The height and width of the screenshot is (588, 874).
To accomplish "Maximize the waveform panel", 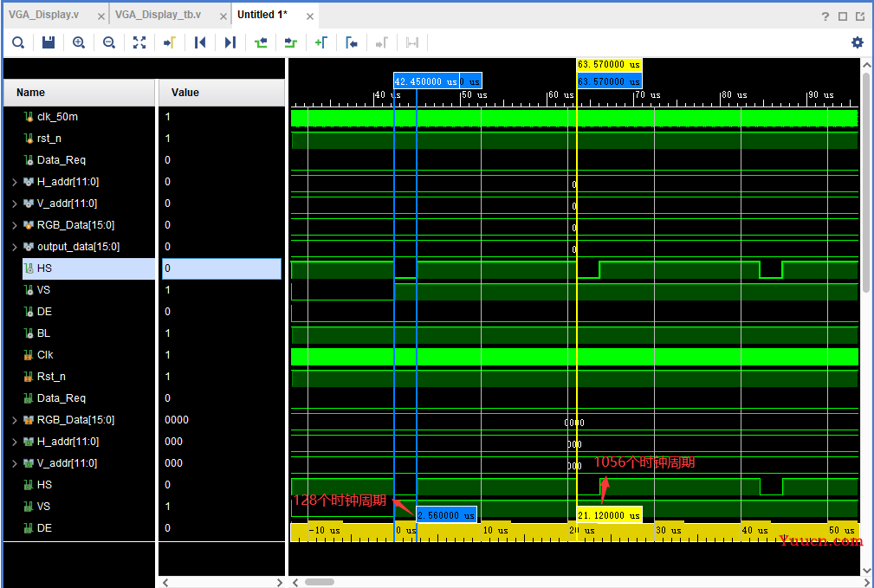I will (843, 16).
